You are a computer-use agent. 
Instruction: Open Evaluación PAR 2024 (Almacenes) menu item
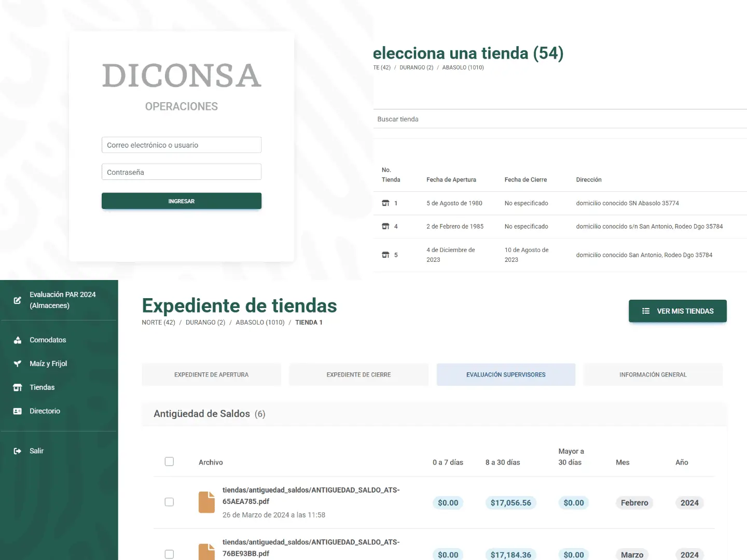pyautogui.click(x=59, y=300)
